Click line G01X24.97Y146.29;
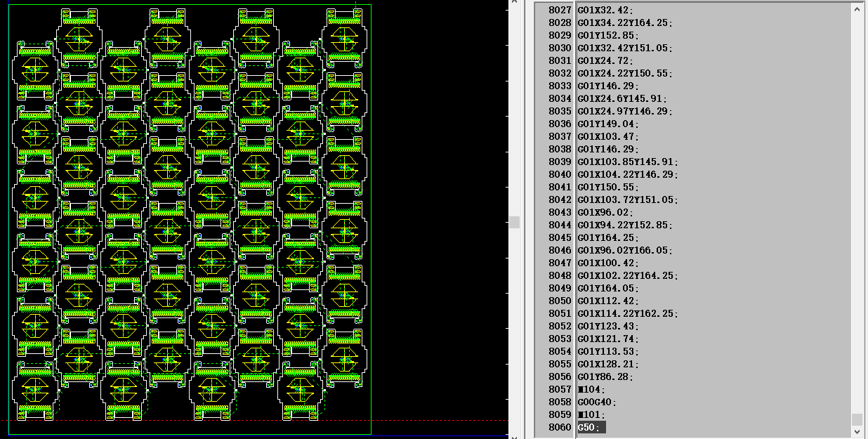Viewport: 868px width, 439px height. pos(625,112)
